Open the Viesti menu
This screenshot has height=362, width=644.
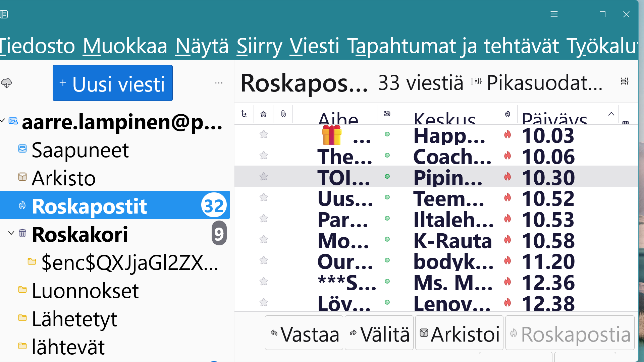coord(314,46)
